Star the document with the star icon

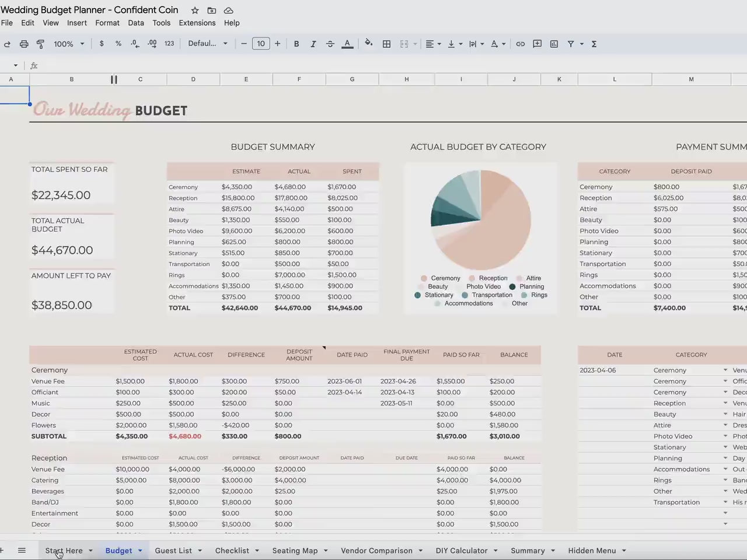click(195, 10)
